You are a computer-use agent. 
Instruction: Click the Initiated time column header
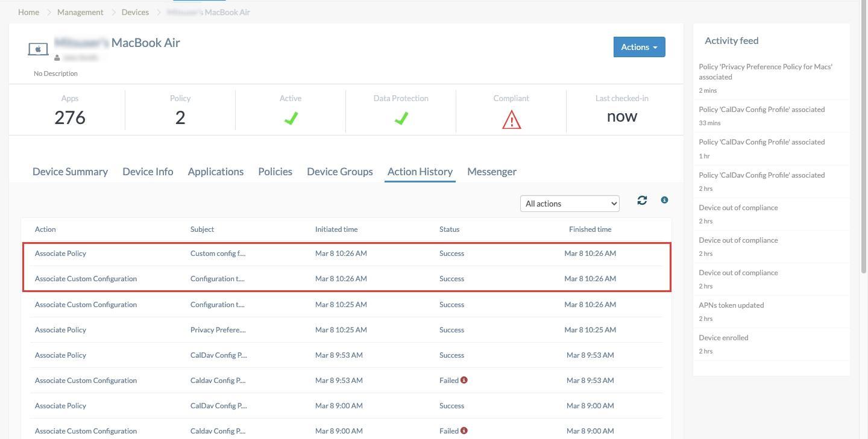[x=336, y=229]
